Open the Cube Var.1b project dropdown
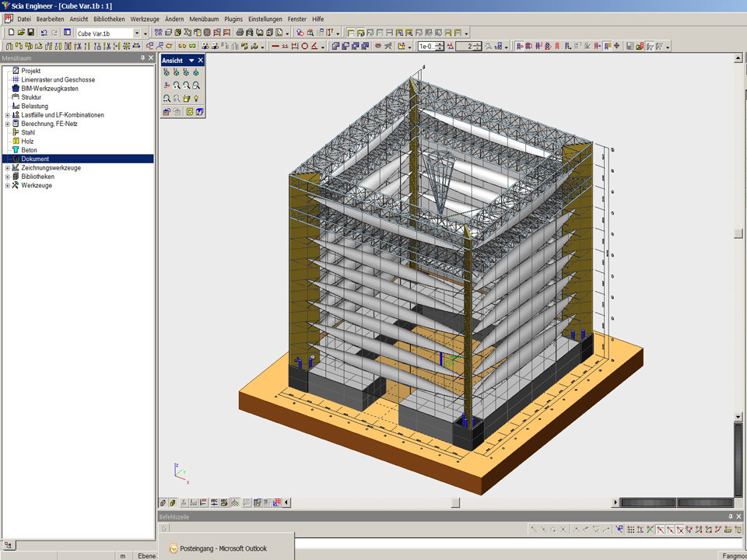This screenshot has width=747, height=560. (x=137, y=33)
